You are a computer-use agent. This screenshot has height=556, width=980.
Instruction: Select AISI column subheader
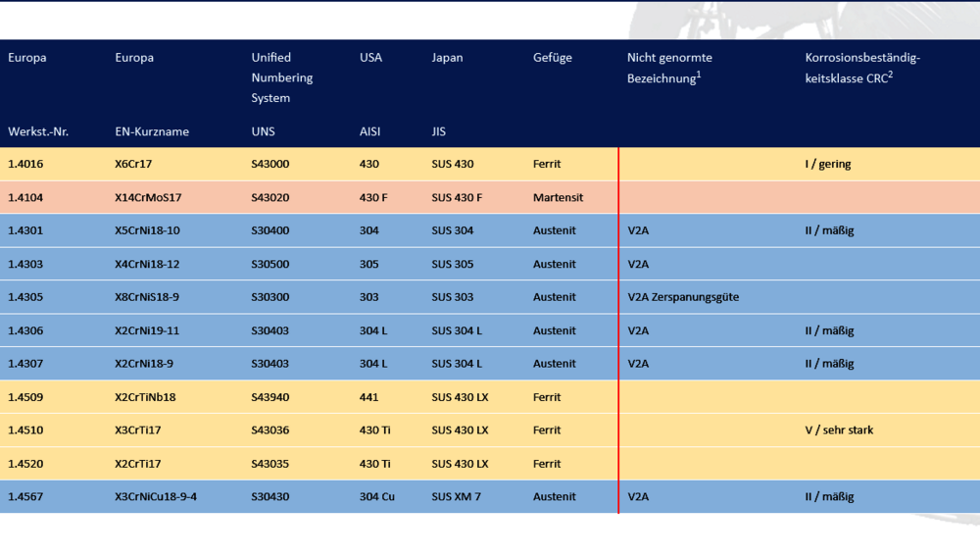(370, 132)
